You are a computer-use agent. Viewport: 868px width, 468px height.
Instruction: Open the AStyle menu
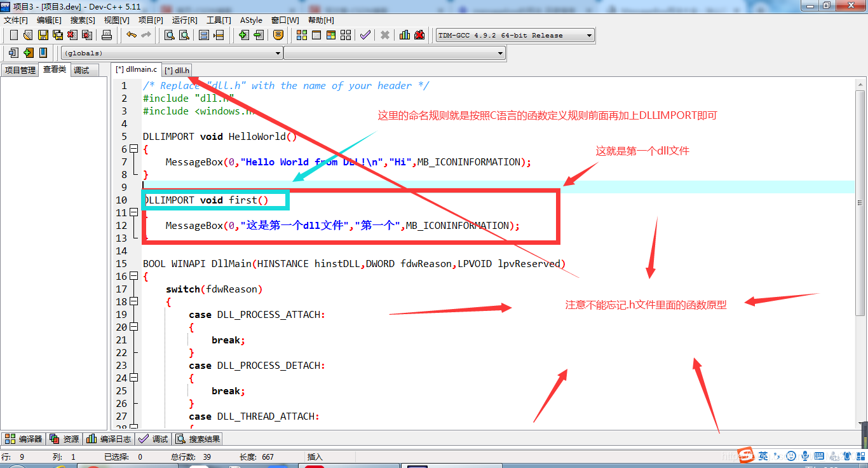coord(251,20)
